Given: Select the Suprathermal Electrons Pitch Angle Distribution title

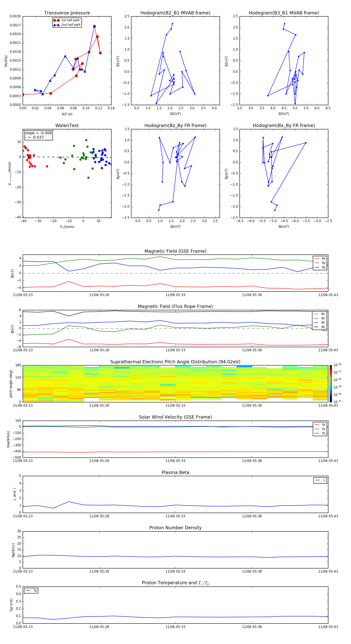Looking at the screenshot, I should click(x=175, y=362).
